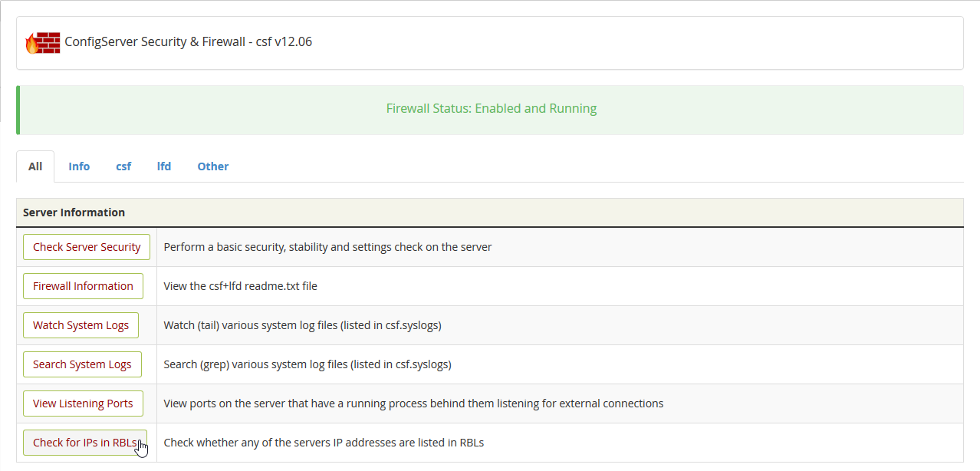Image resolution: width=980 pixels, height=471 pixels.
Task: Open Firewall Information
Action: (83, 286)
